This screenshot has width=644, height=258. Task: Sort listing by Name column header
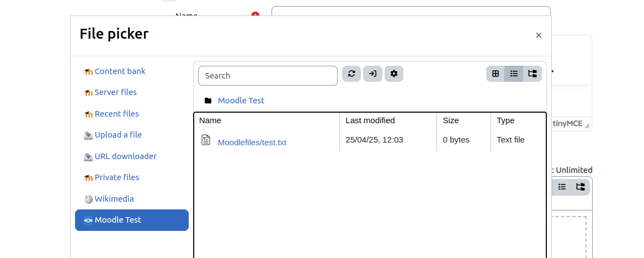(x=210, y=120)
